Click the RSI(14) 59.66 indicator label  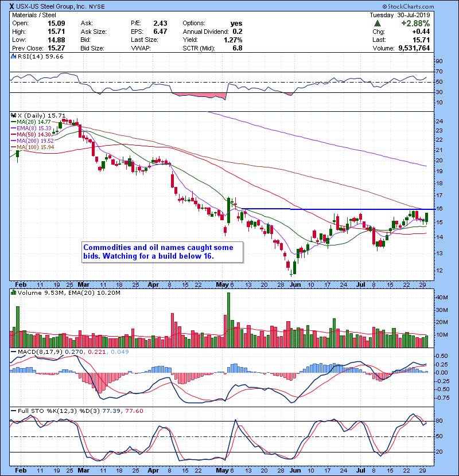click(x=40, y=56)
